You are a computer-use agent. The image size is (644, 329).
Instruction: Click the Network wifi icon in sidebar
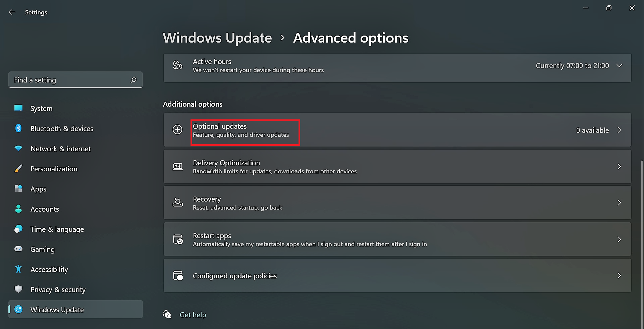(18, 149)
